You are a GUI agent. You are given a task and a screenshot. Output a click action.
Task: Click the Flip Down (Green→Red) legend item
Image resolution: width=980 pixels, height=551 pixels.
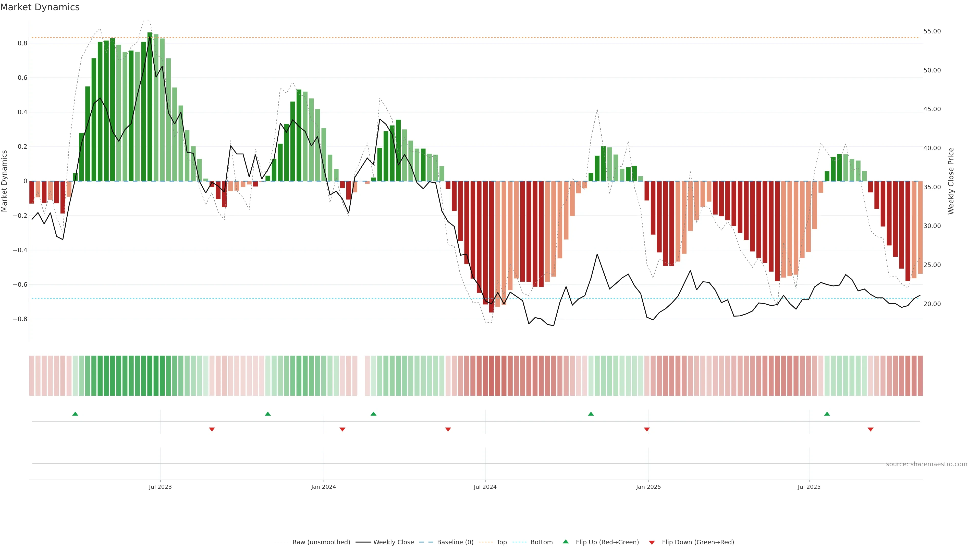pyautogui.click(x=698, y=542)
